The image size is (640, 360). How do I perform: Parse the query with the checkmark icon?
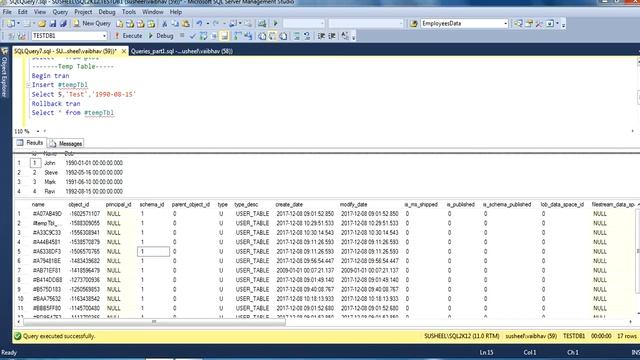(x=193, y=36)
